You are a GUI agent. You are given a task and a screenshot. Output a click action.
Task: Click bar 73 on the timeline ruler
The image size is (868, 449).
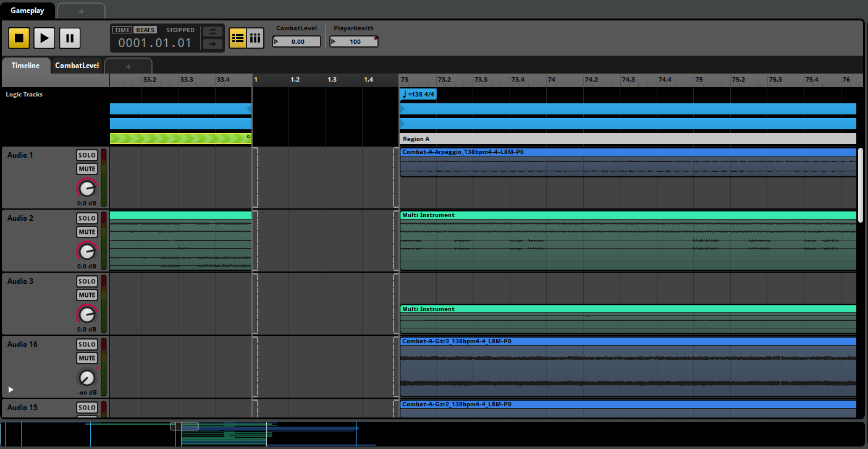click(404, 80)
